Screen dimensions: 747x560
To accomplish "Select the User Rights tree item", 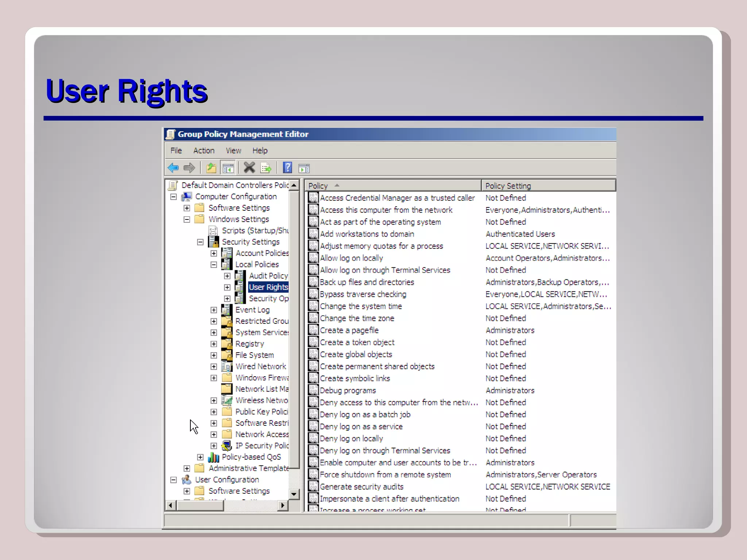I will (268, 287).
